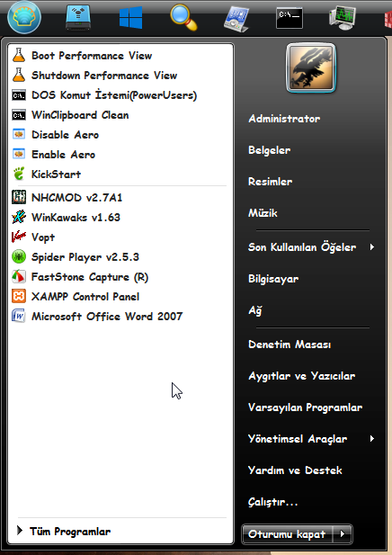Open Bilgisayar
Viewport: 392px width, 555px height.
point(273,279)
